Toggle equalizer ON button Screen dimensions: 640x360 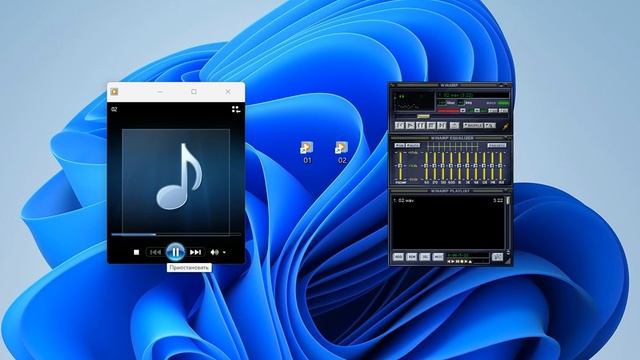click(x=400, y=145)
